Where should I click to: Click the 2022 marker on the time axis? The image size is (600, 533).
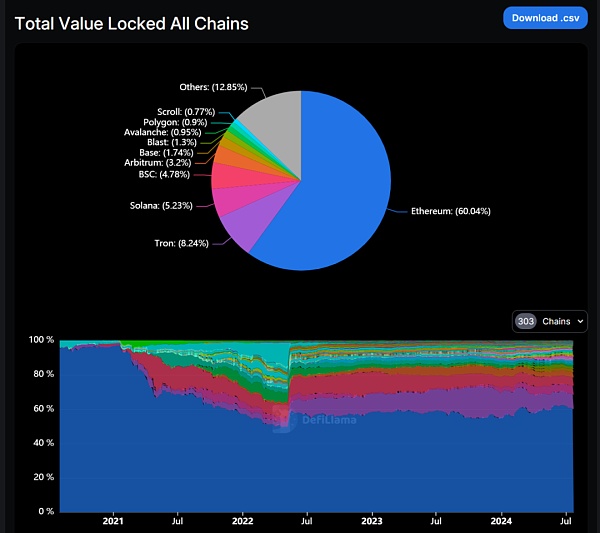tap(242, 521)
